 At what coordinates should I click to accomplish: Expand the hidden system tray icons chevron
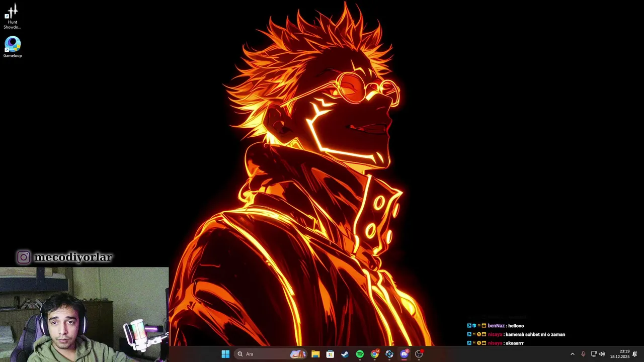[572, 354]
